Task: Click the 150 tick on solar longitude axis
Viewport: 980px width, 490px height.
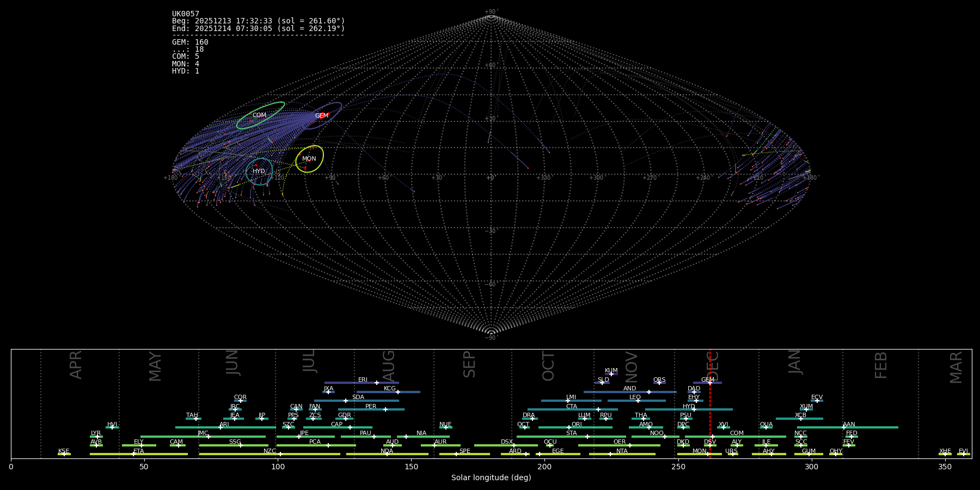Action: tap(411, 467)
